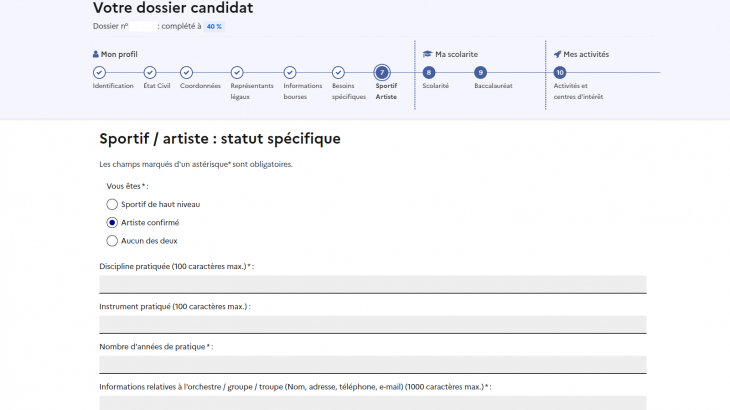The width and height of the screenshot is (730, 410).
Task: Click the Sportif Artiste step label
Action: click(x=386, y=91)
